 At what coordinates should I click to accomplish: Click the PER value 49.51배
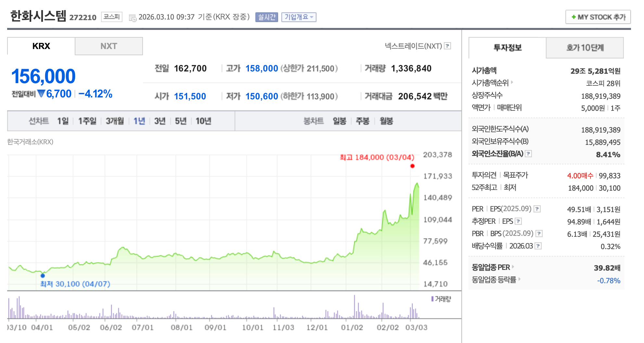(579, 210)
